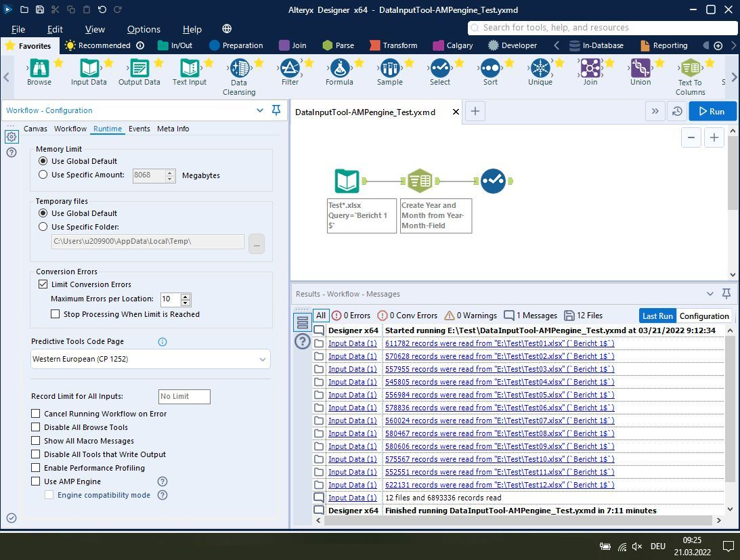The width and height of the screenshot is (740, 560).
Task: Uncheck Limit Conversion Errors
Action: pyautogui.click(x=43, y=284)
